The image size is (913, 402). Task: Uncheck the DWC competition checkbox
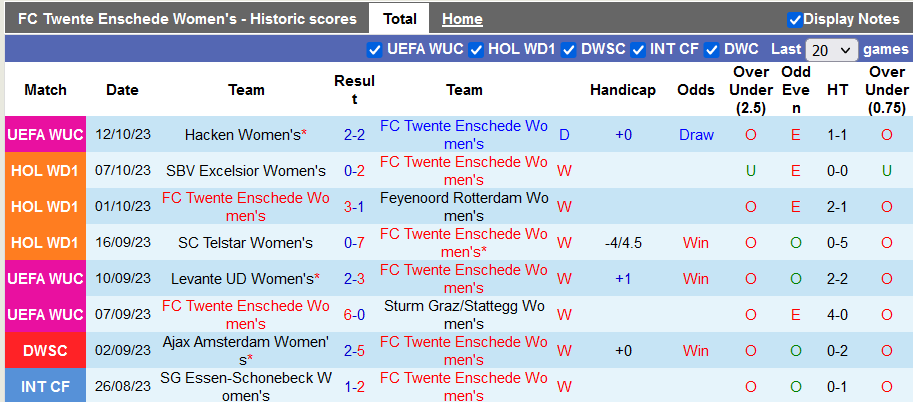pos(712,50)
